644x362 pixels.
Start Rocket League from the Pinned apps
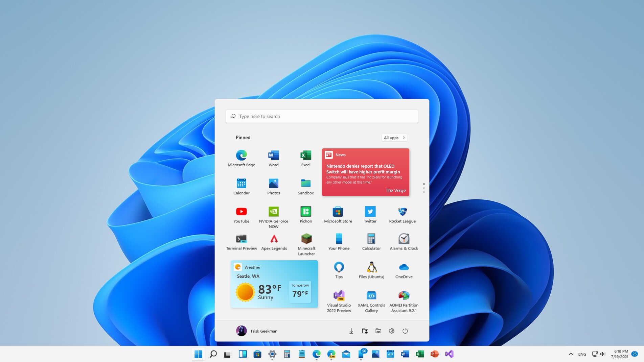[402, 215]
